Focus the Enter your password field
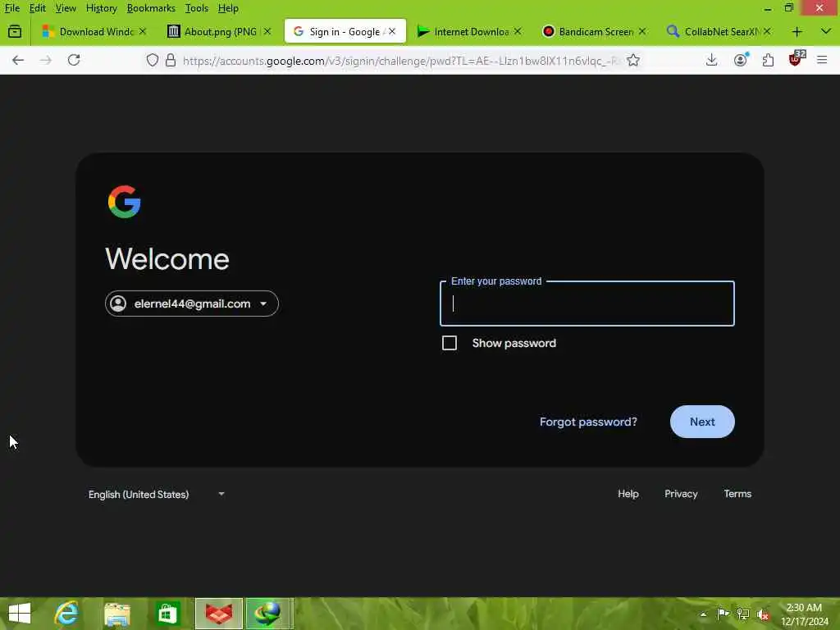 point(587,304)
